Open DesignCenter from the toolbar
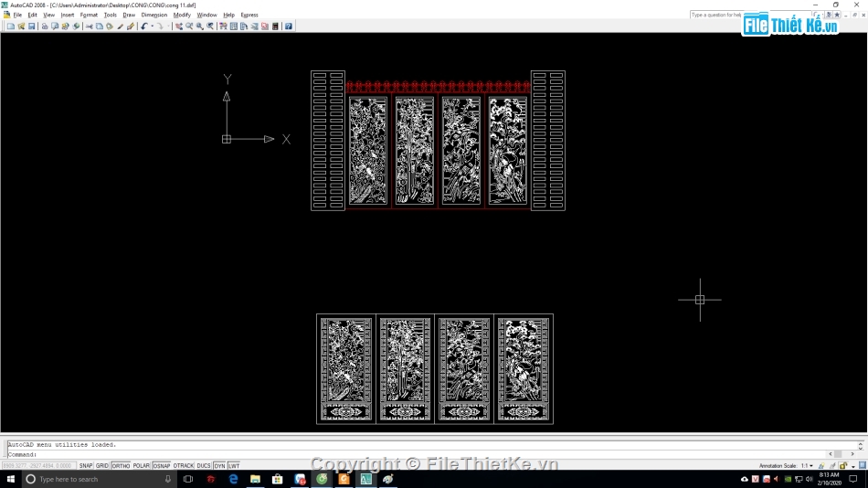Screen dimensions: 868x488 [x=234, y=26]
